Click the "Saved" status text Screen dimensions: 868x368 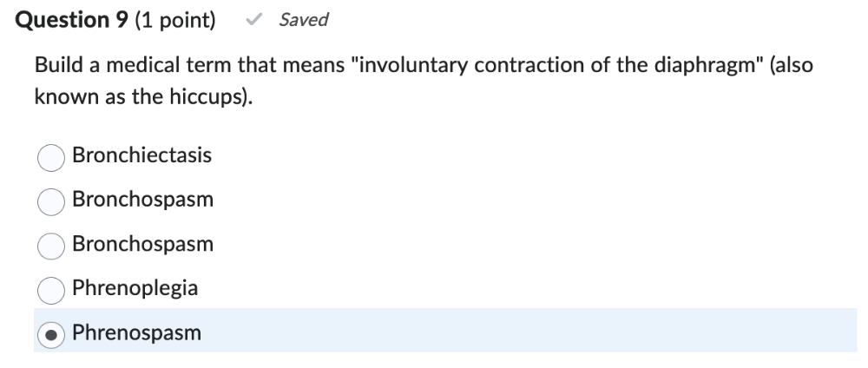tap(303, 20)
